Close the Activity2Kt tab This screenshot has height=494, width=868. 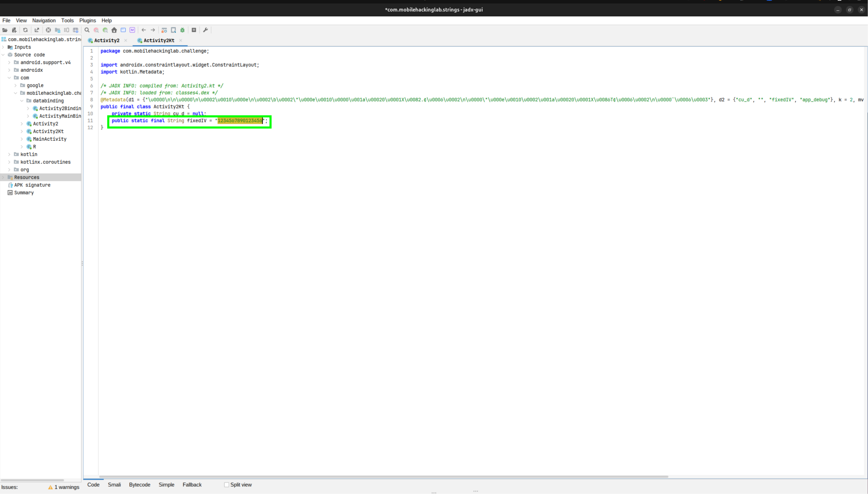[x=181, y=40]
